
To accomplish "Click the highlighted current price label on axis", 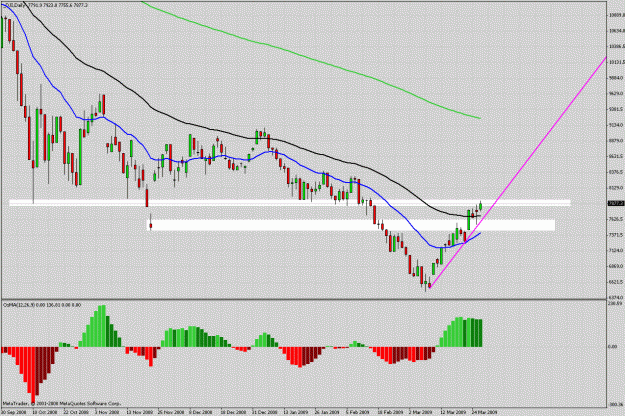I will (615, 203).
